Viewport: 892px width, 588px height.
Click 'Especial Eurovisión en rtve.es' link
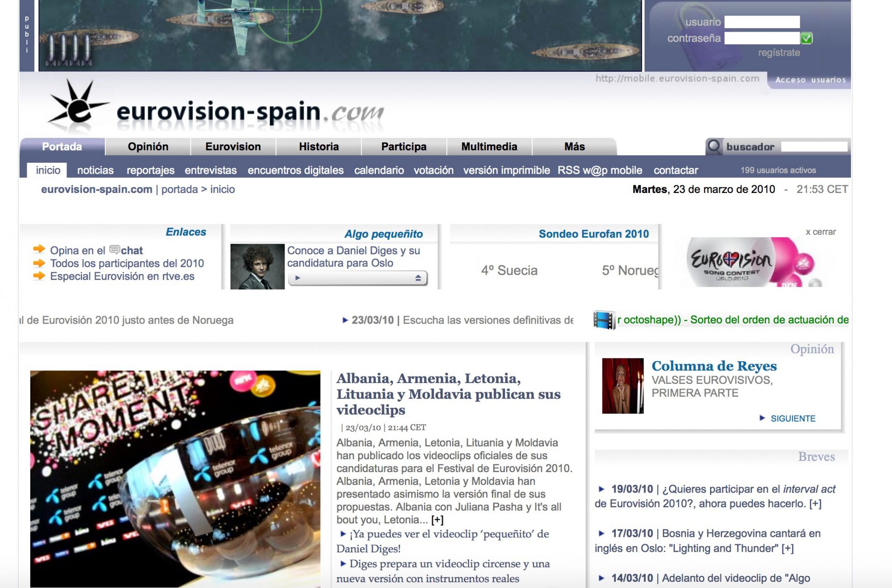pyautogui.click(x=122, y=276)
